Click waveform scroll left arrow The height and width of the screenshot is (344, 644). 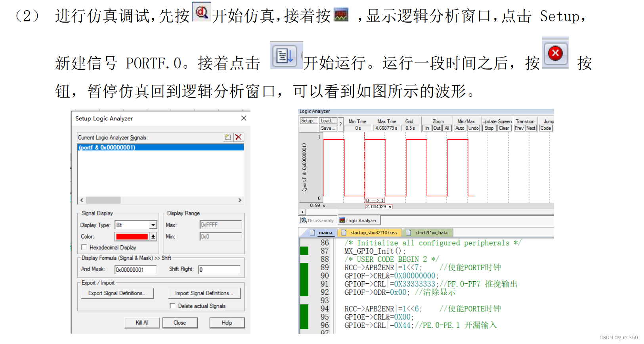pos(303,212)
